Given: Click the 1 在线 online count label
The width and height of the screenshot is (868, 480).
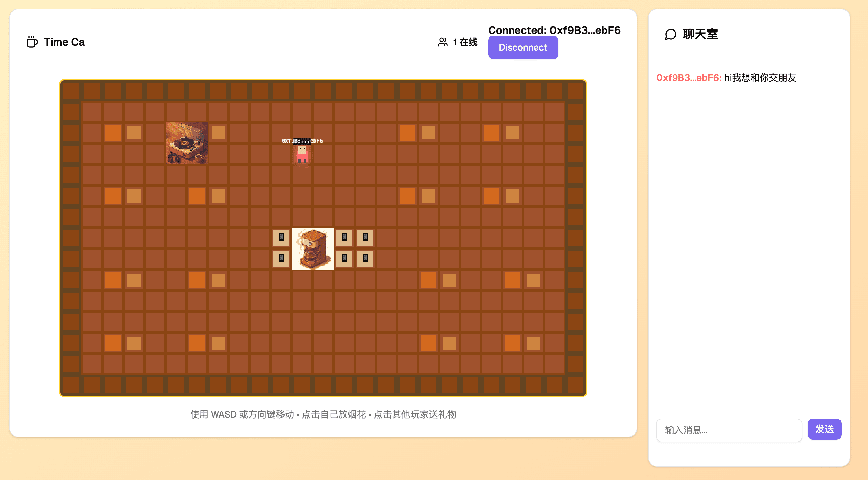Looking at the screenshot, I should [x=465, y=42].
